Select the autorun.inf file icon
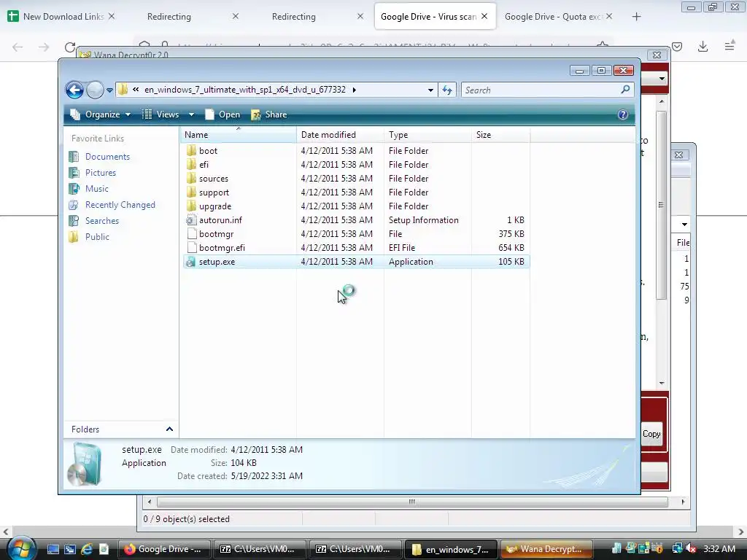747x560 pixels. [191, 220]
